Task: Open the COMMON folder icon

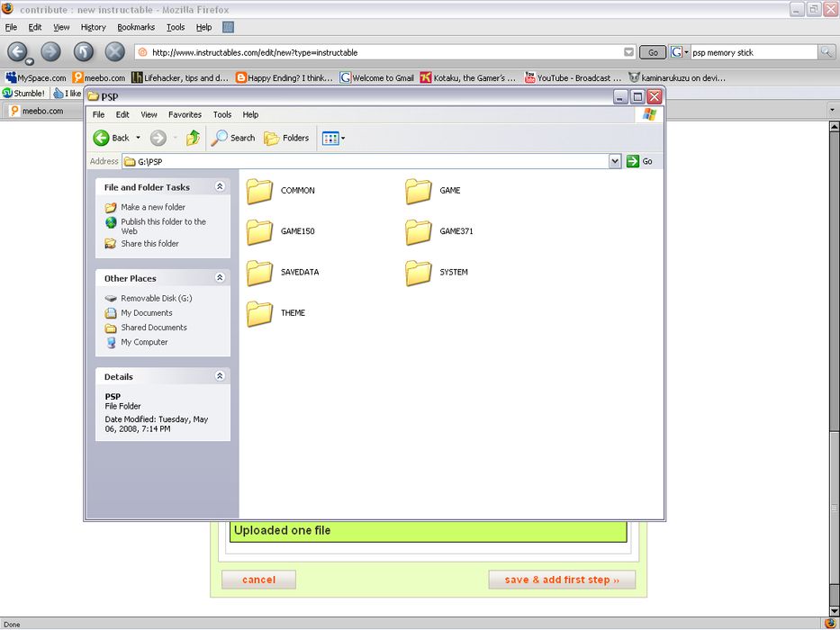Action: pos(260,191)
